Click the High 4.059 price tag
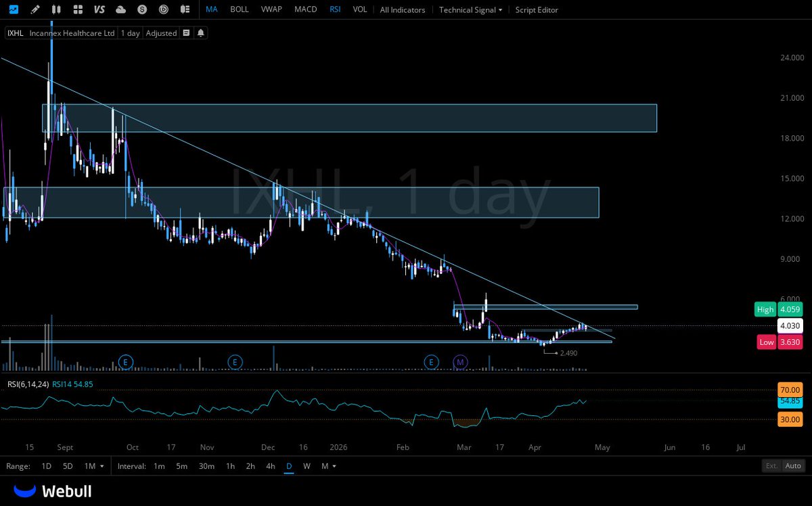 (x=778, y=309)
